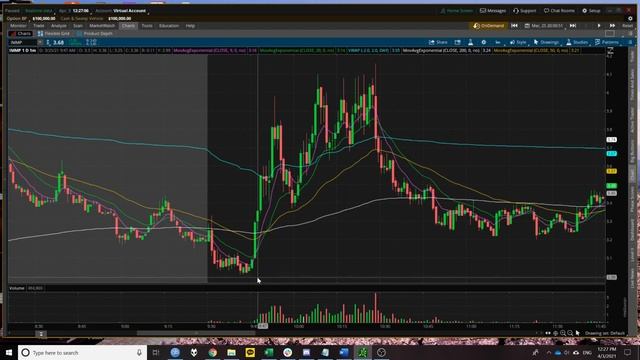640x360 pixels.
Task: Open Messages
Action: [x=493, y=11]
